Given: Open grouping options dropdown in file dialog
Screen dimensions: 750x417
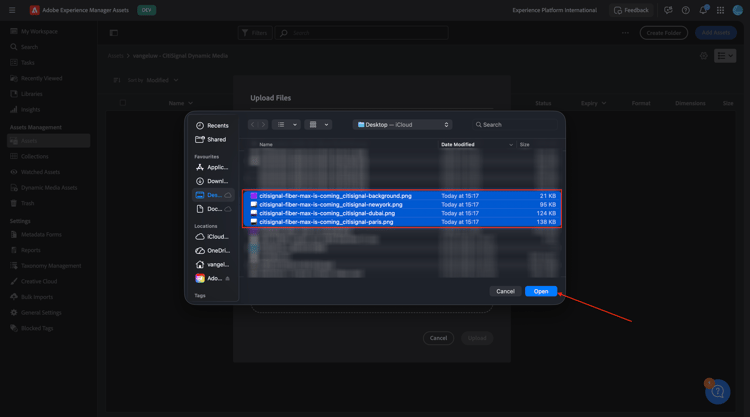Looking at the screenshot, I should [318, 125].
